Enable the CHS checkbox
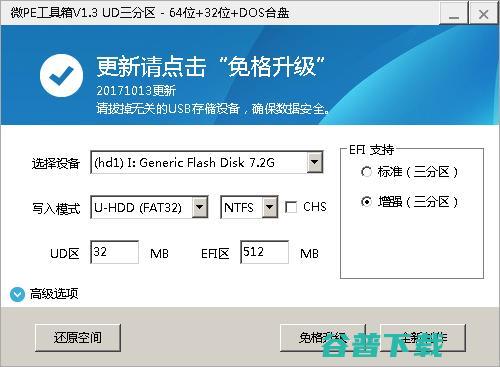Screen dimensions: 500x367 tap(291, 207)
